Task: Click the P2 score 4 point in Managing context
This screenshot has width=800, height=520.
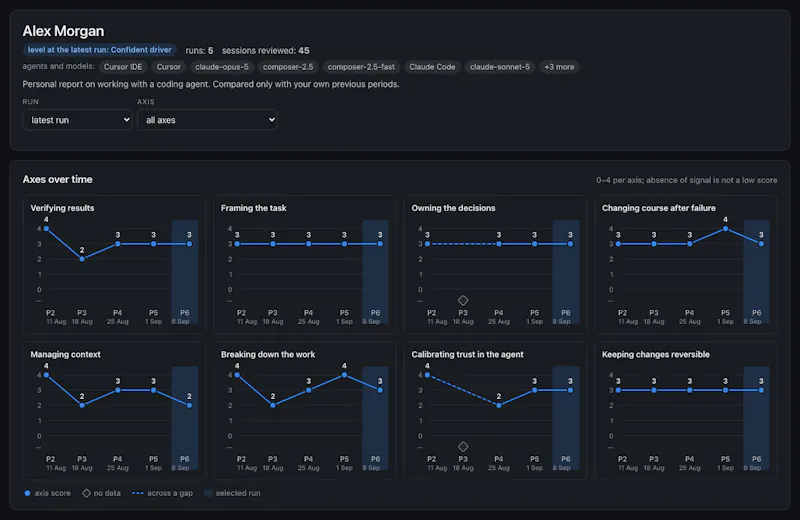Action: (46, 375)
